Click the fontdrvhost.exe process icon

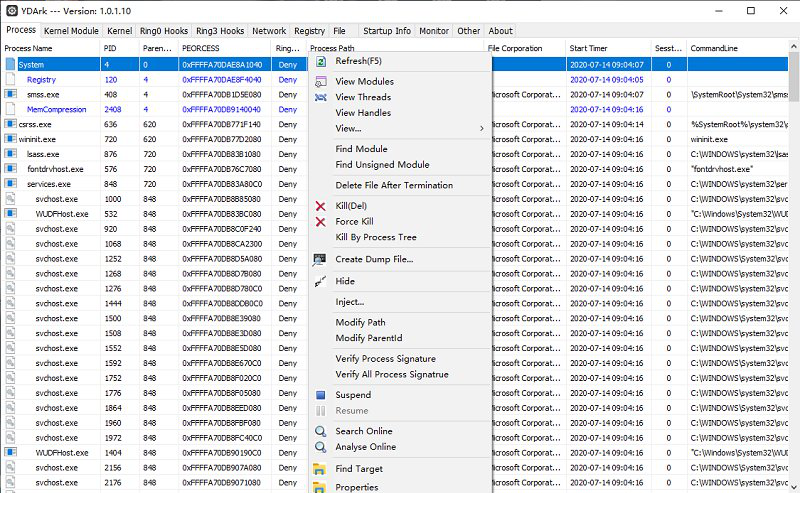coord(10,168)
